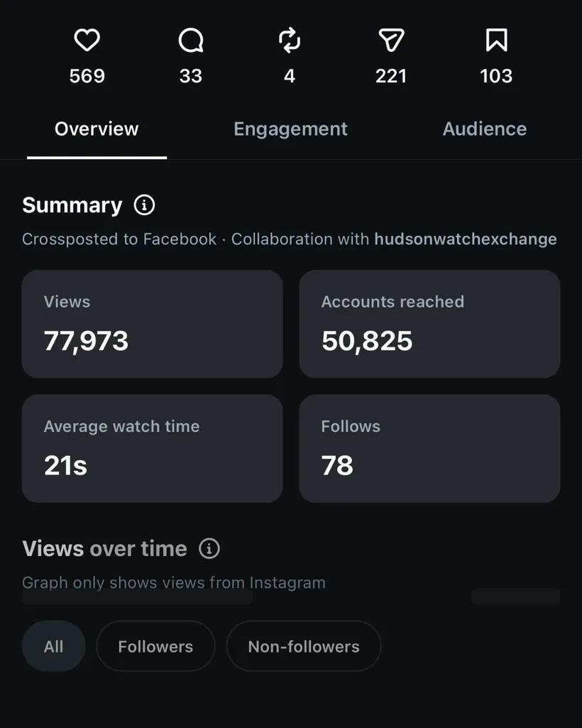Select the Followers filter chip
Viewport: 582px width, 728px height.
155,646
